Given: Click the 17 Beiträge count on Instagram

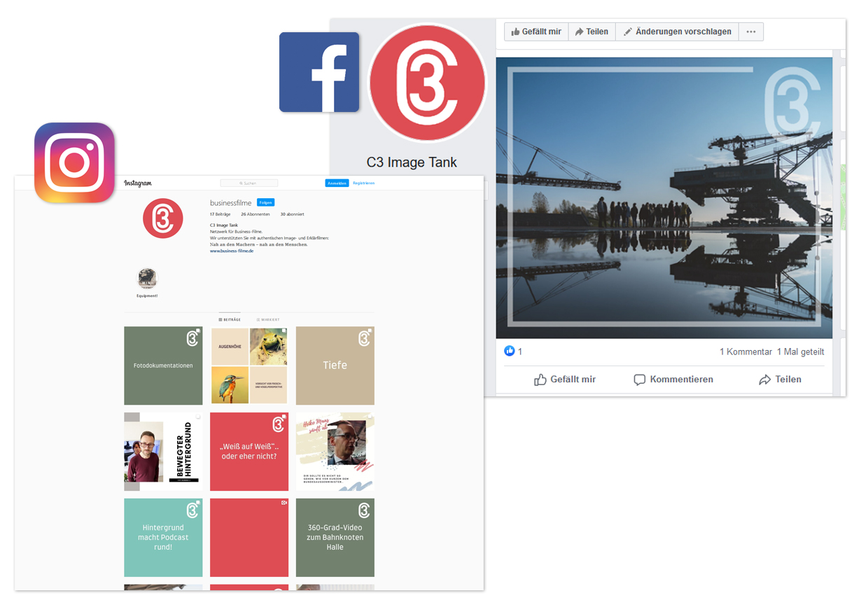Looking at the screenshot, I should click(220, 214).
